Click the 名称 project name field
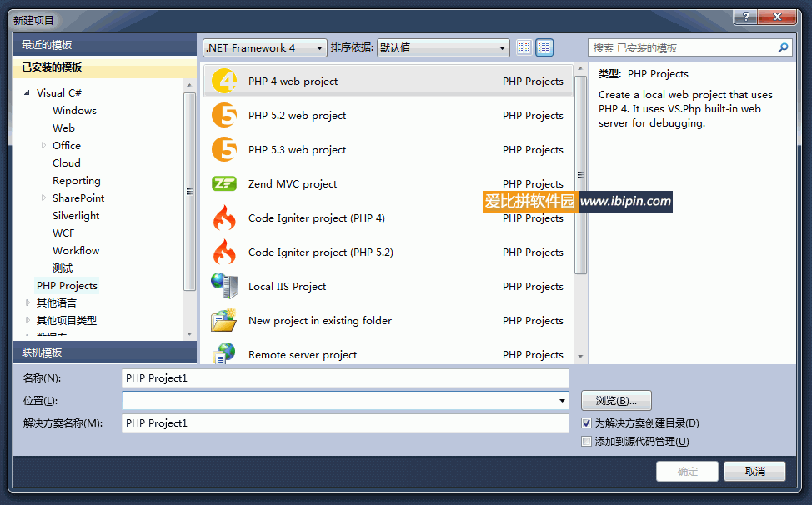This screenshot has width=812, height=505. [345, 378]
